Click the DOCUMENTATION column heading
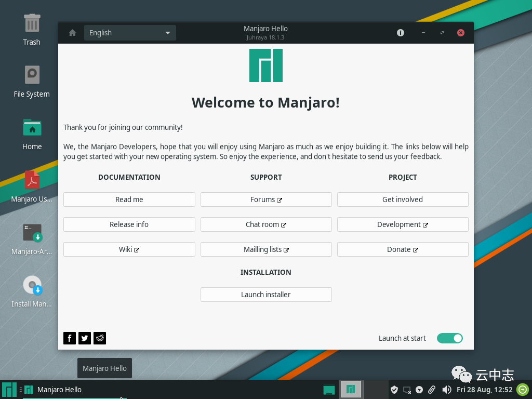The image size is (532, 399). pos(129,178)
